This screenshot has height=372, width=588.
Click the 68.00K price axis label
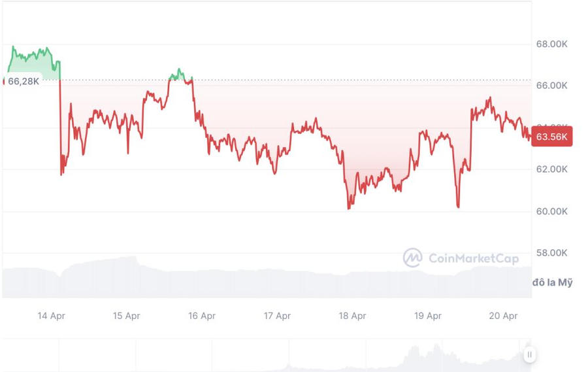click(551, 44)
